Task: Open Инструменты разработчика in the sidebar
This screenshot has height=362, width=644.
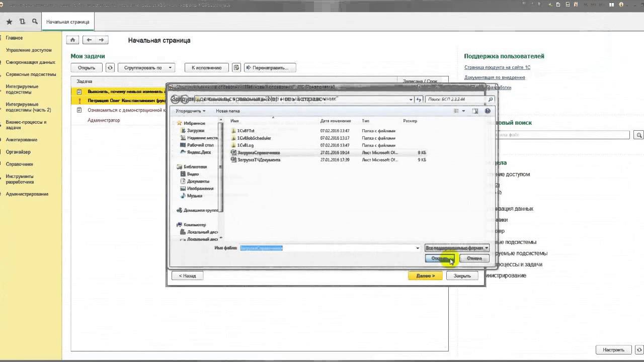Action: [x=20, y=179]
